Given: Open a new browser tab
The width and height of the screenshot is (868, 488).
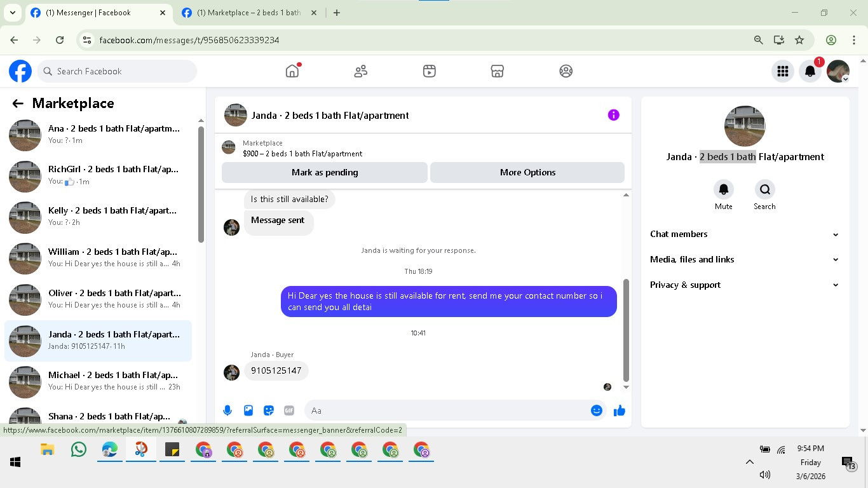Looking at the screenshot, I should (x=337, y=13).
